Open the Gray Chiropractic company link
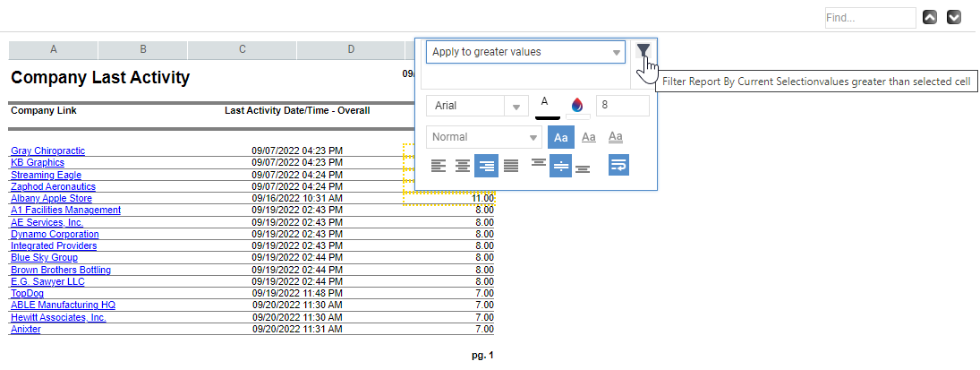Image resolution: width=980 pixels, height=370 pixels. (x=47, y=151)
